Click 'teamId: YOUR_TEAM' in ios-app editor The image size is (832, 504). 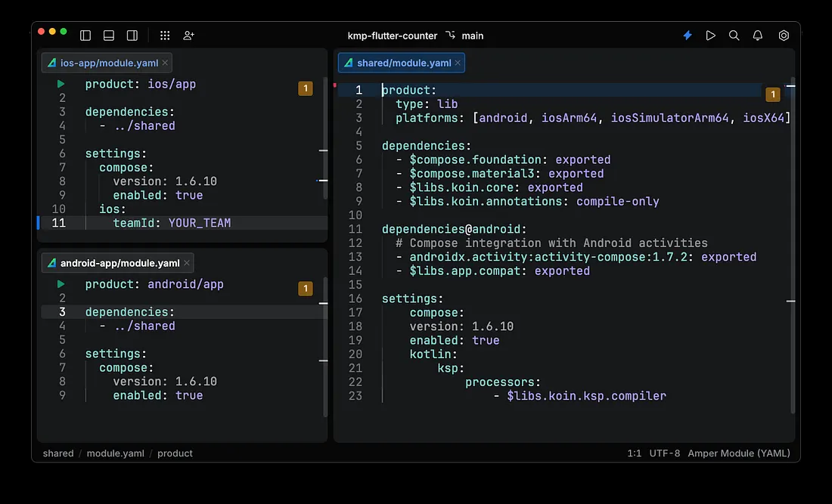[x=172, y=223]
